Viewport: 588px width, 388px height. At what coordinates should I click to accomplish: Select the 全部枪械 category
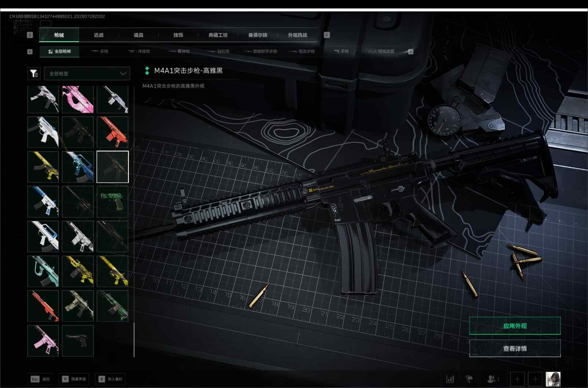pos(59,51)
